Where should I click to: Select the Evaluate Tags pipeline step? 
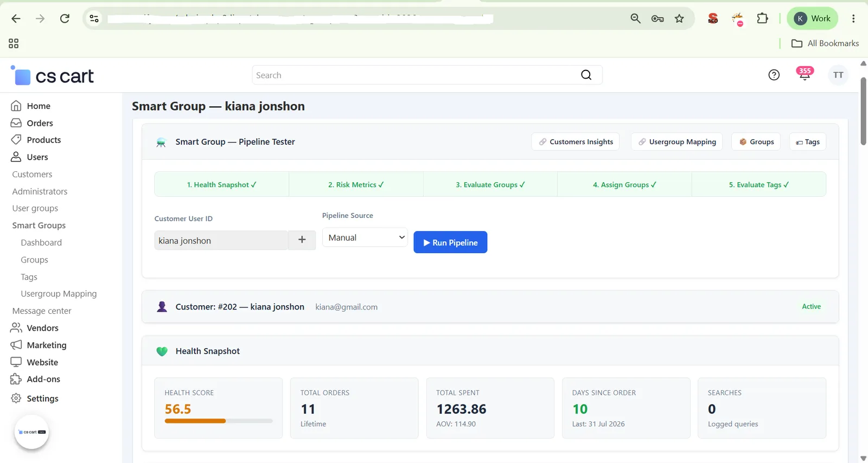coord(759,184)
